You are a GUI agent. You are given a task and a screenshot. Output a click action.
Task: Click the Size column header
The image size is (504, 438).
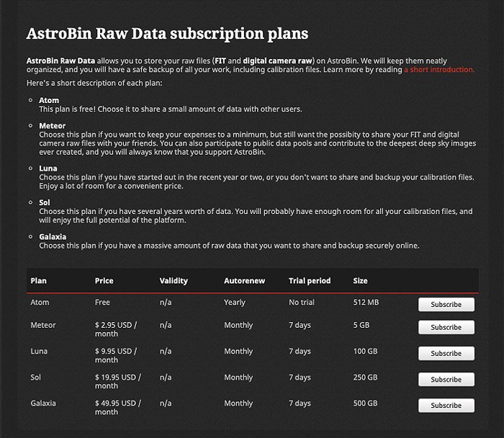(360, 280)
